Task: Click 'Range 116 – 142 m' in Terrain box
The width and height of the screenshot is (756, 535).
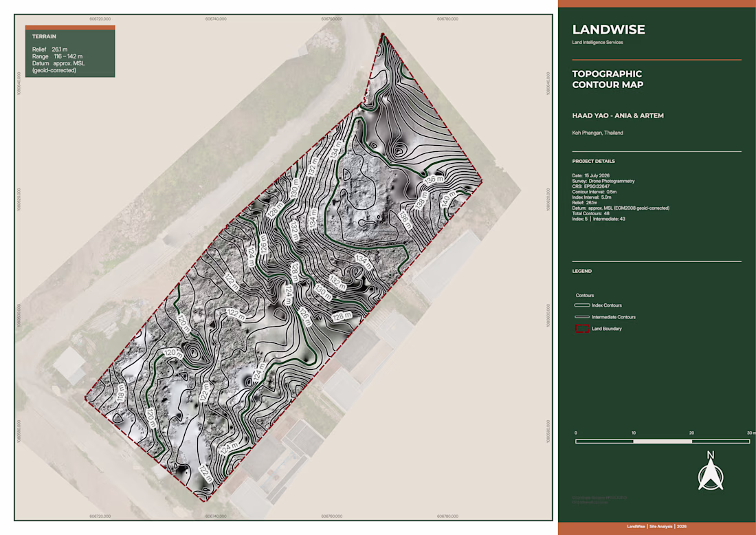Action: click(x=57, y=56)
